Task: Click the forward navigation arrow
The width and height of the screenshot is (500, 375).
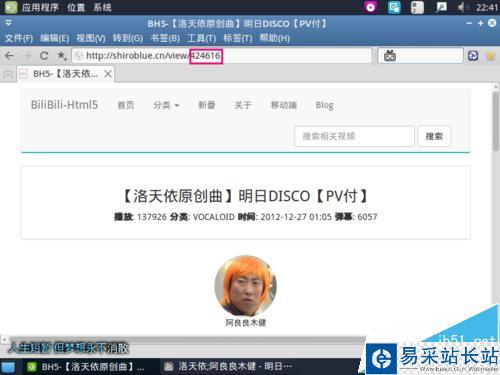Action: point(27,56)
